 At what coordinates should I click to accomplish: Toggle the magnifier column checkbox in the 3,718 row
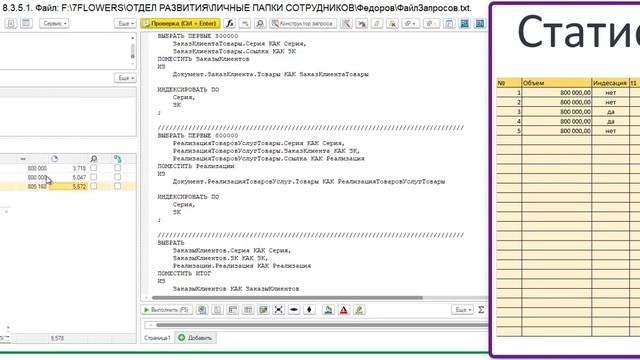(93, 168)
